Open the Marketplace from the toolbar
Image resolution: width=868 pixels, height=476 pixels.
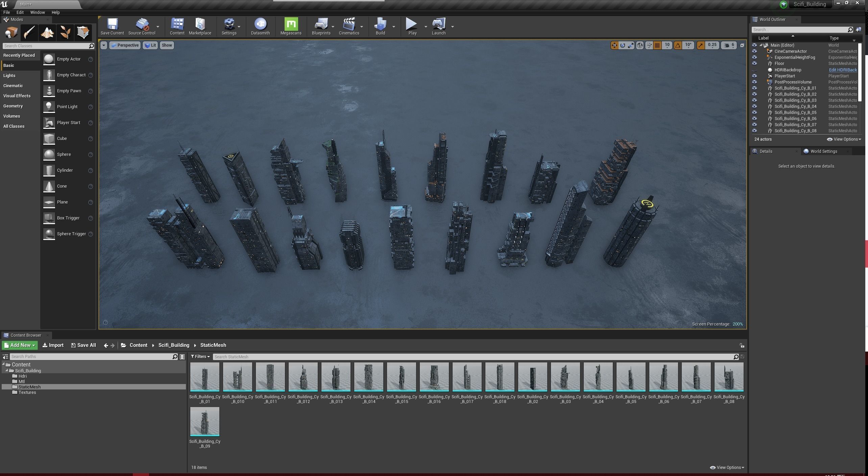pyautogui.click(x=200, y=26)
